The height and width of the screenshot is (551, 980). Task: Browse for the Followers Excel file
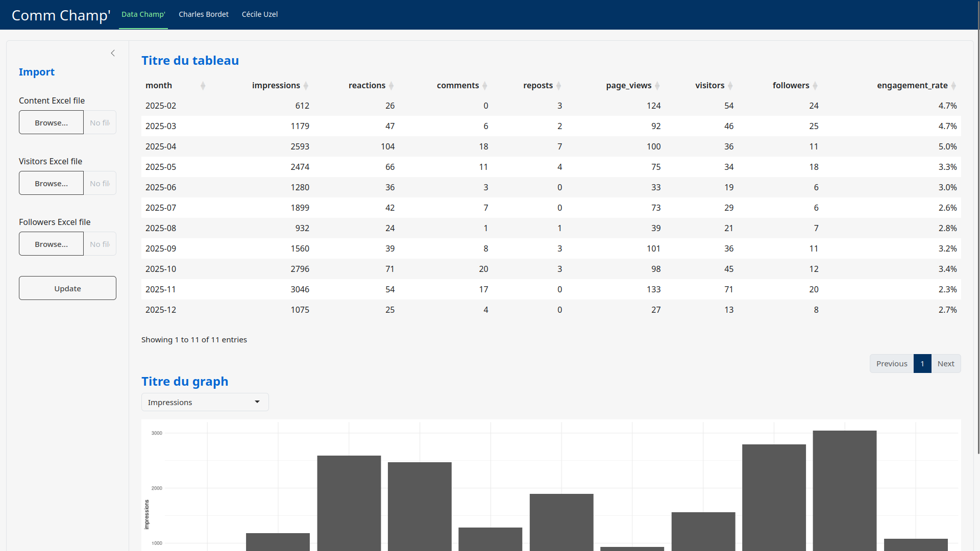tap(51, 244)
